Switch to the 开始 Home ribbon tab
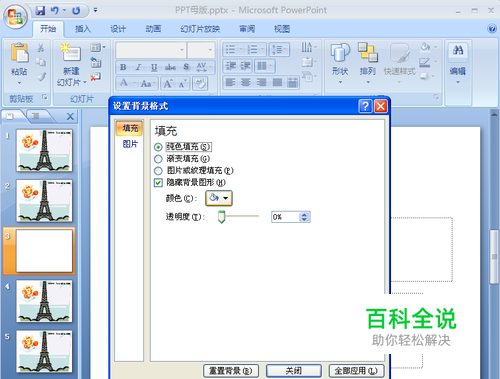 coord(48,29)
